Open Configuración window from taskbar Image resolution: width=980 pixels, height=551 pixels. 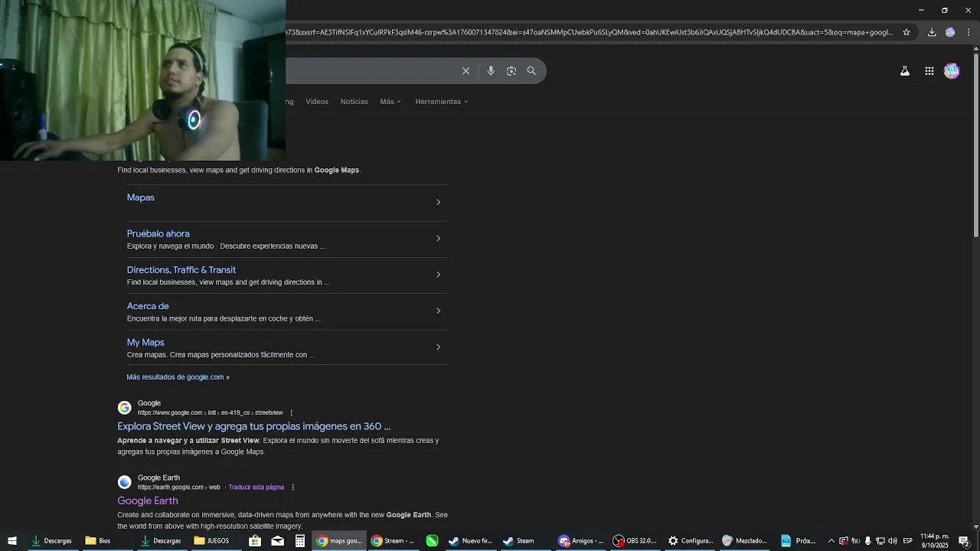coord(691,541)
